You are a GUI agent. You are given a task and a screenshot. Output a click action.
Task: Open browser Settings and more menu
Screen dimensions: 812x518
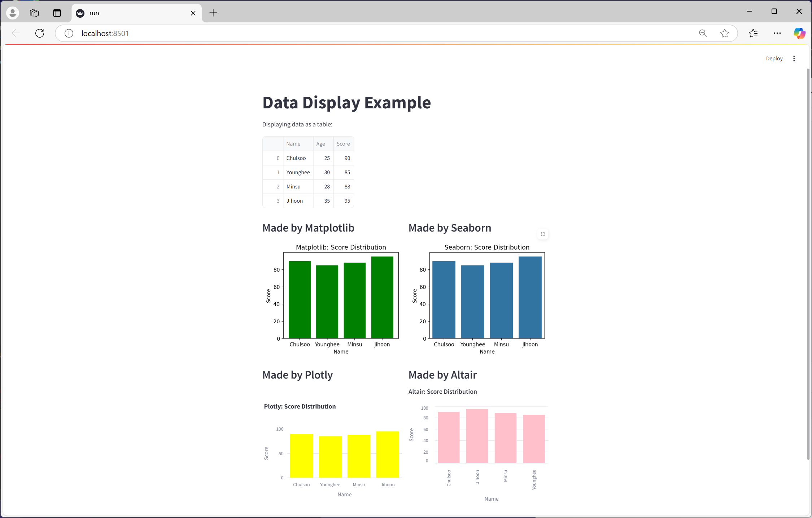777,33
